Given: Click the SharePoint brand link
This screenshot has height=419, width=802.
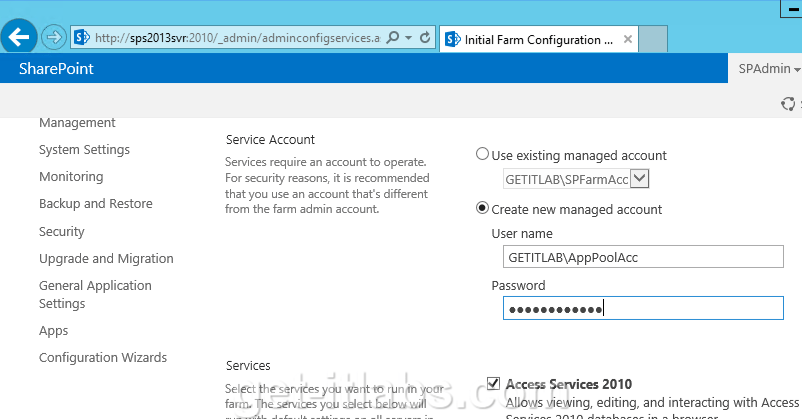Looking at the screenshot, I should pyautogui.click(x=56, y=69).
